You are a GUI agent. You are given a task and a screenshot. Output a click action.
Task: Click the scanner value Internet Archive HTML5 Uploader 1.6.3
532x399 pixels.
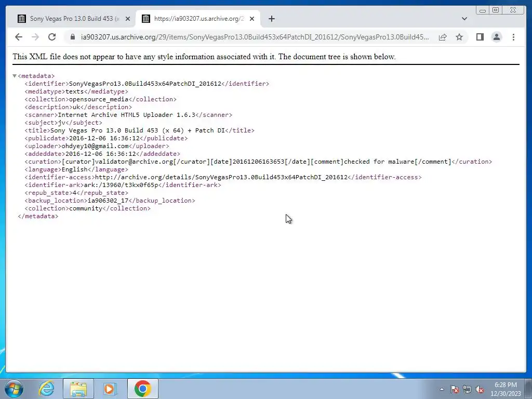pos(127,115)
